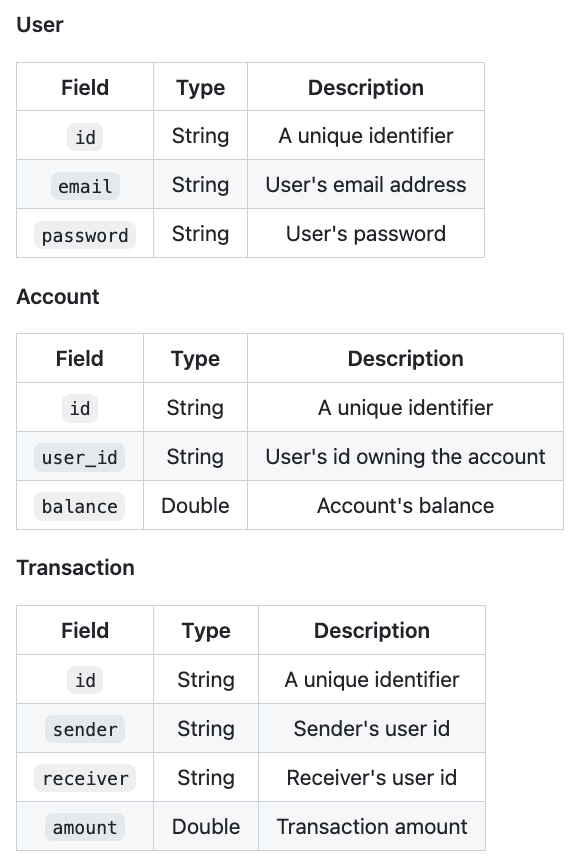The width and height of the screenshot is (582, 866).
Task: Click "Receiver's user id" description cell
Action: coord(372,778)
